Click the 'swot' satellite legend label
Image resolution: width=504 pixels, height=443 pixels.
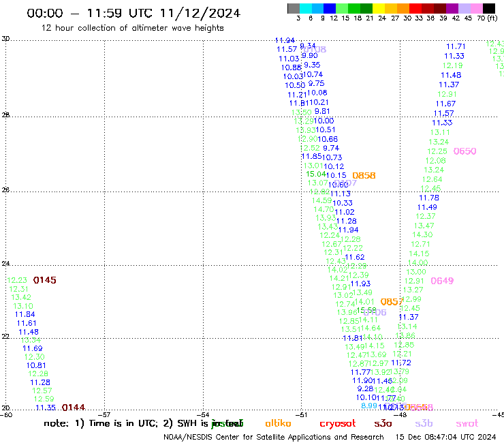(467, 424)
